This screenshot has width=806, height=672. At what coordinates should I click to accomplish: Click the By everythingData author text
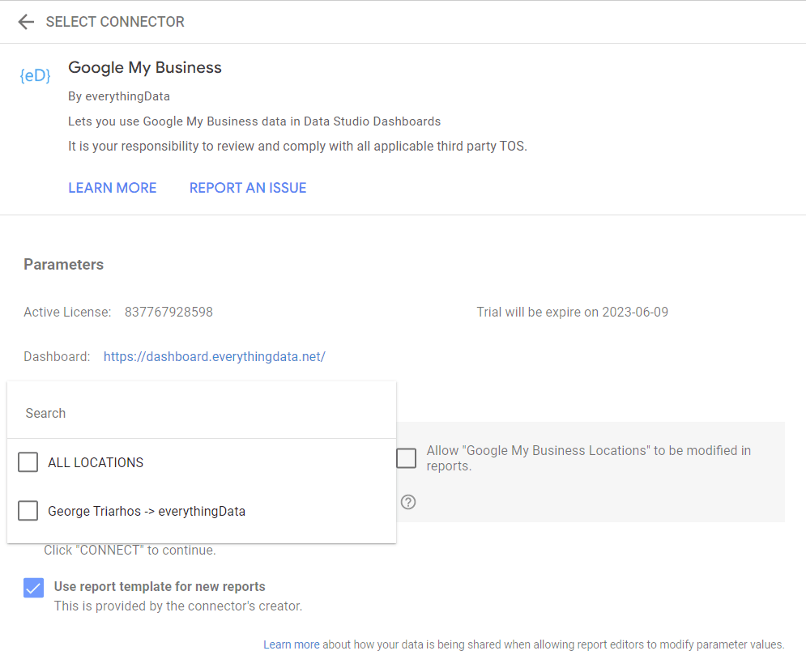119,96
